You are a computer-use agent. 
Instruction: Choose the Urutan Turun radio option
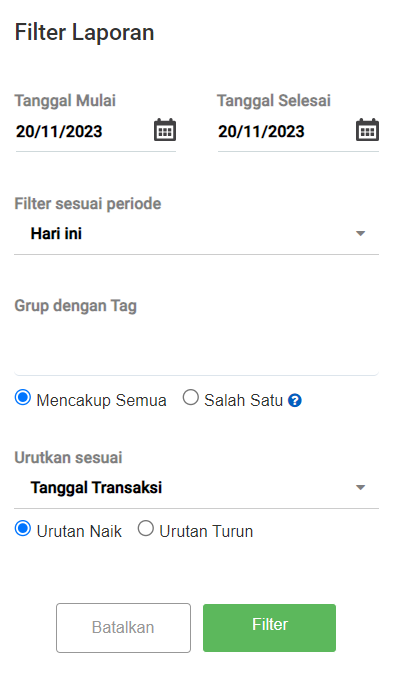tap(146, 528)
